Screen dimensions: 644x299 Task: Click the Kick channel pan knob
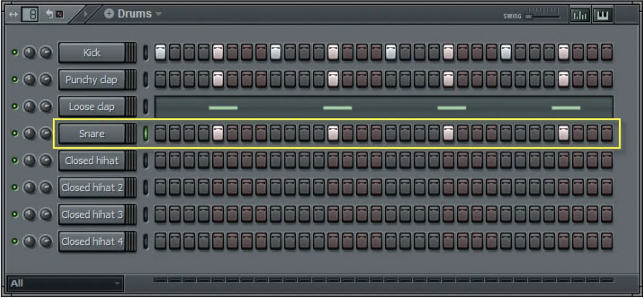click(30, 52)
